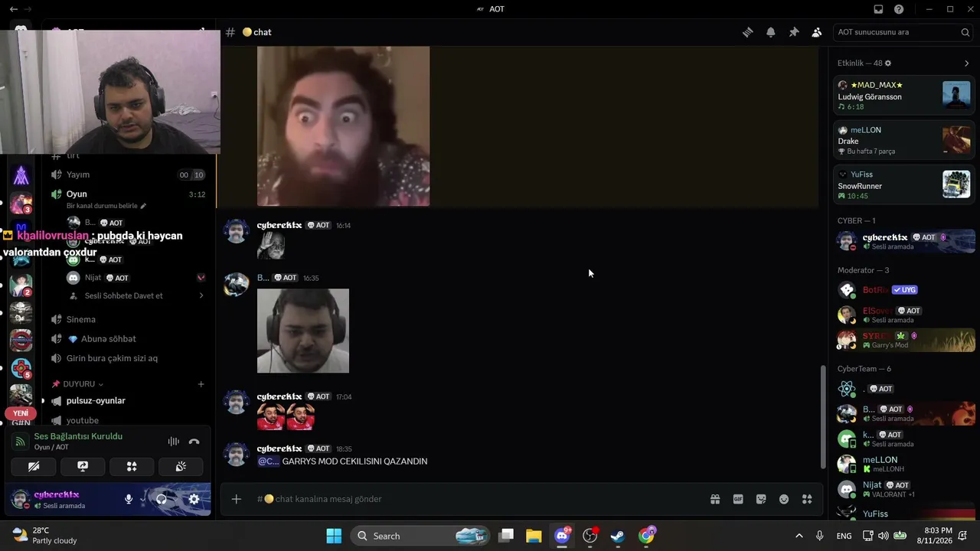This screenshot has height=551, width=980.
Task: Open user settings gear icon
Action: [194, 499]
